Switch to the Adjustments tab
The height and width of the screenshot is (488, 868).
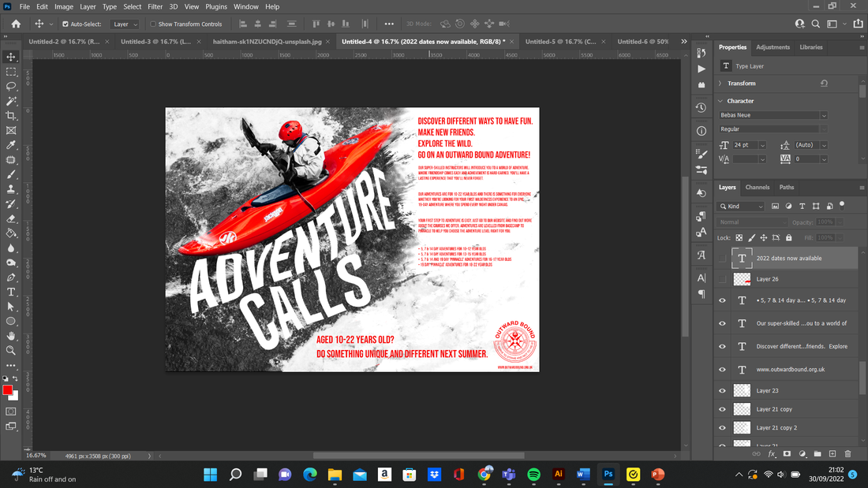773,47
